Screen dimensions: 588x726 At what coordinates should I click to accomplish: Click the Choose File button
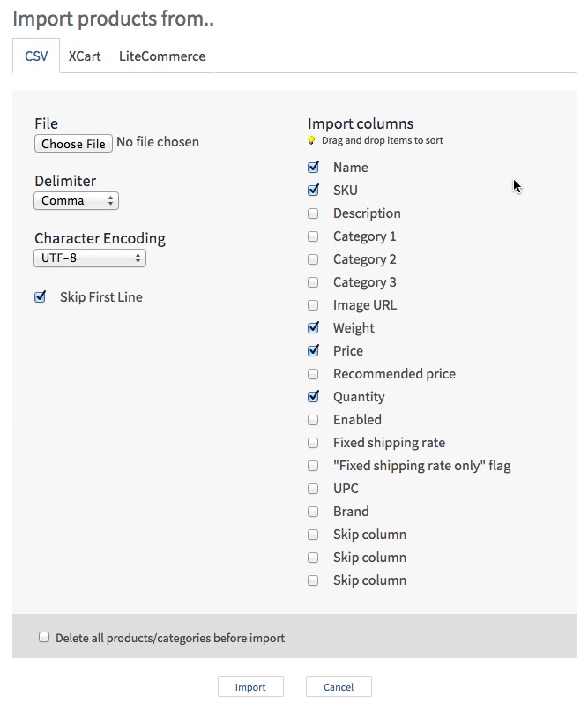click(x=73, y=143)
